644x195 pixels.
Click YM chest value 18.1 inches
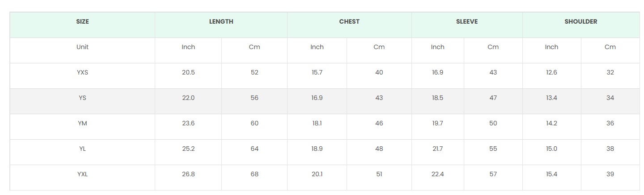pos(317,123)
